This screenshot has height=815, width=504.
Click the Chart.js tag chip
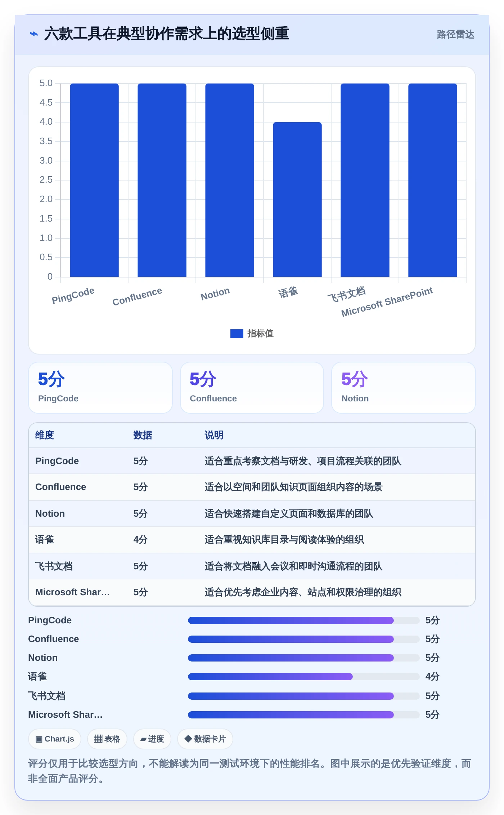point(55,739)
